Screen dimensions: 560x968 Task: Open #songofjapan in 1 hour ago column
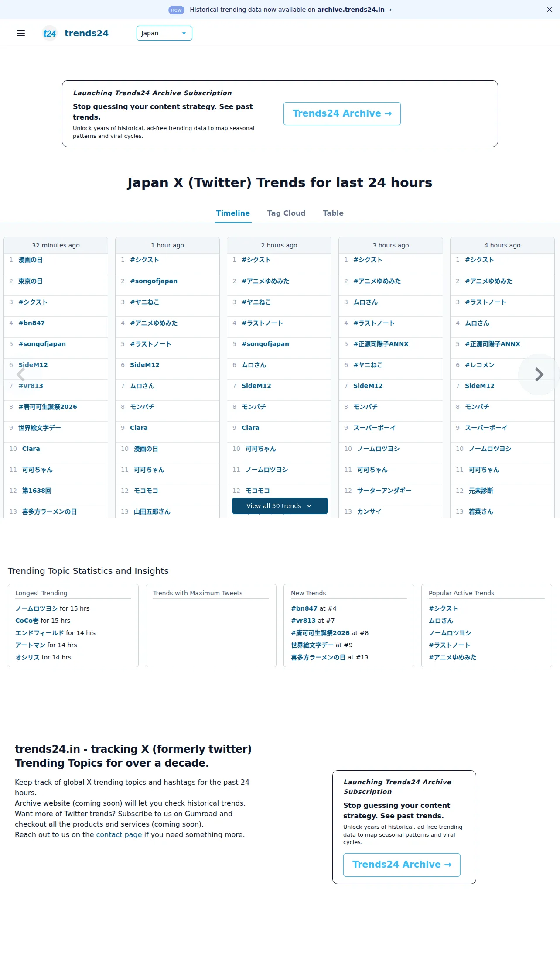point(154,281)
